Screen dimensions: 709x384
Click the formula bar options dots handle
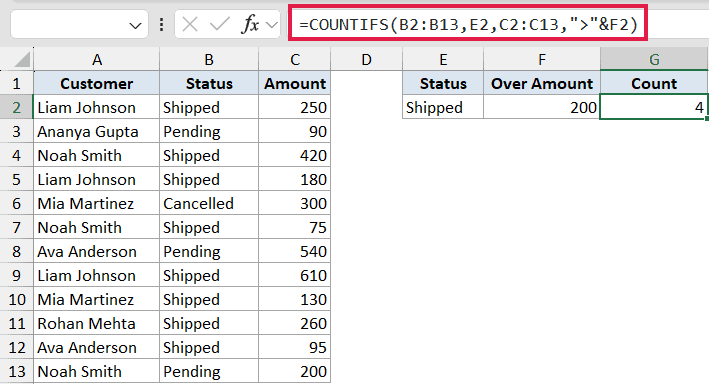[161, 24]
